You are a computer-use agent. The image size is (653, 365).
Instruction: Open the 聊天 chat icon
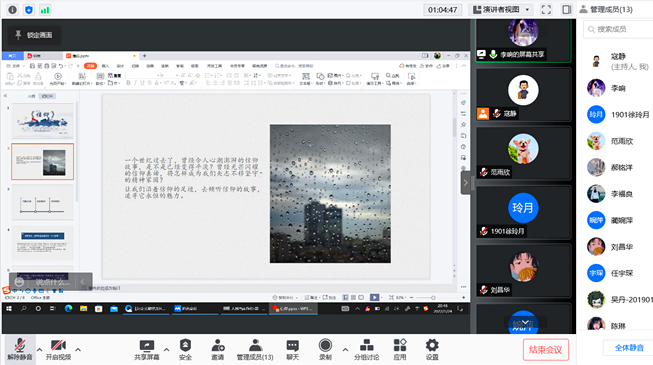click(292, 350)
